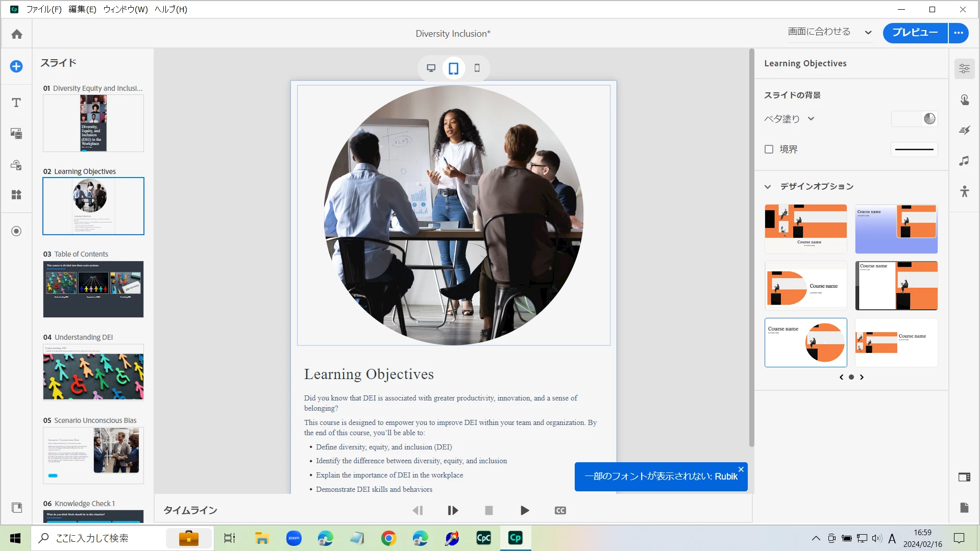
Task: Select the Text tool in the left toolbar
Action: (x=16, y=103)
